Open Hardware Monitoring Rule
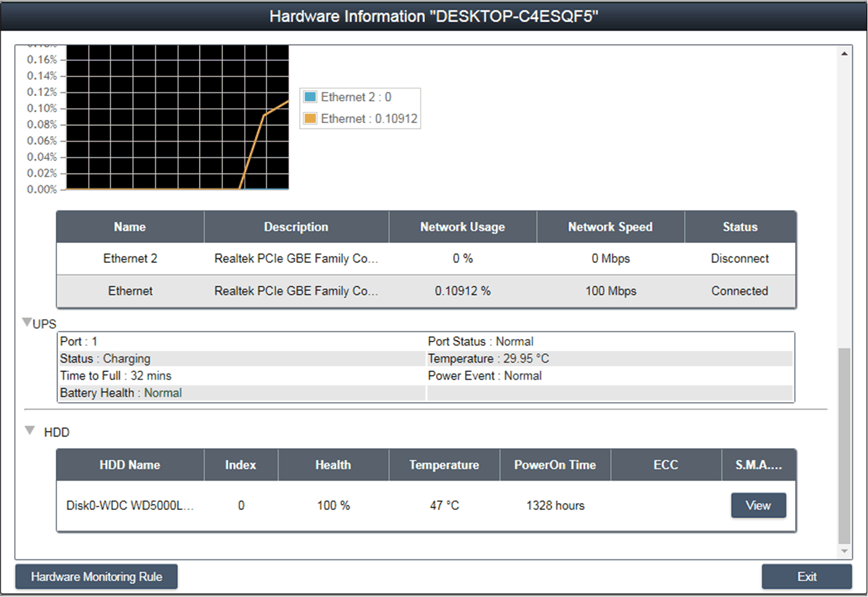The width and height of the screenshot is (868, 597). pos(96,576)
